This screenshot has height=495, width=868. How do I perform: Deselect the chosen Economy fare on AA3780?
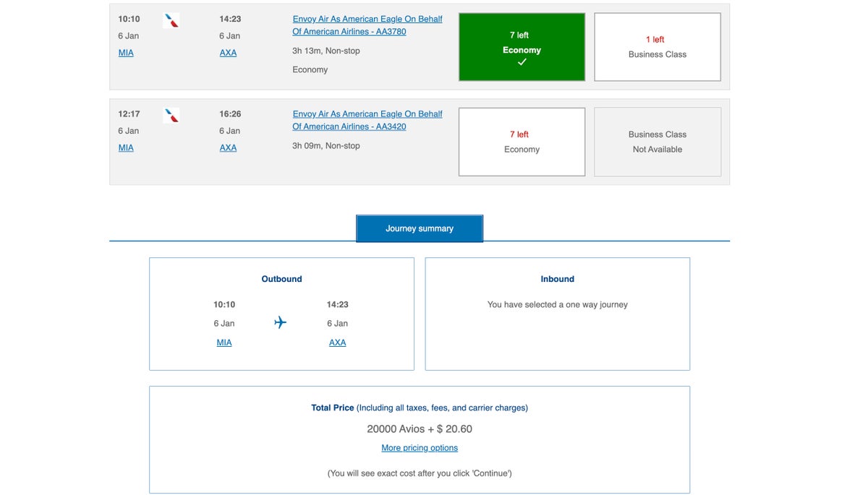[x=522, y=46]
